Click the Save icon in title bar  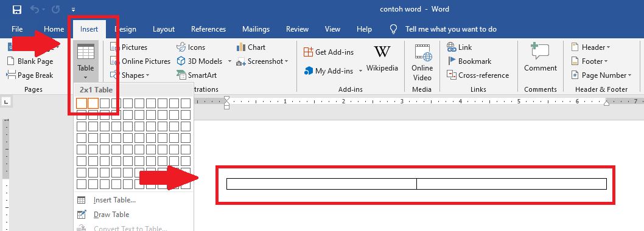[17, 9]
